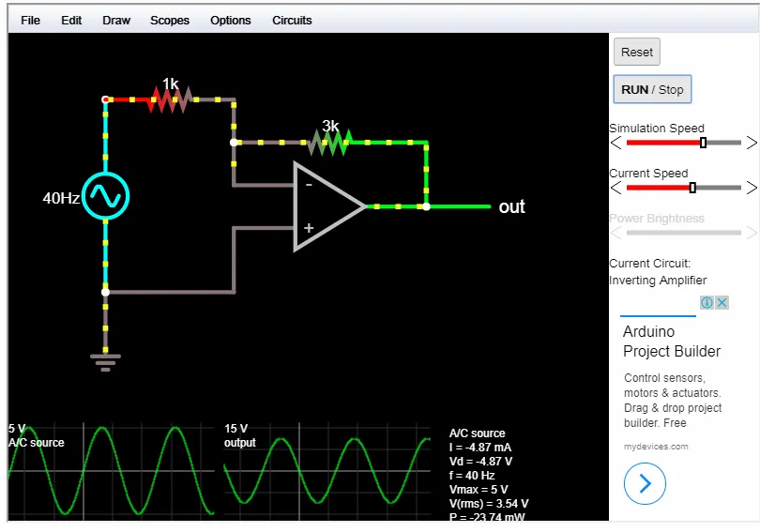Screen dimensions: 760x532
Task: Click the mydevices.com link
Action: click(656, 447)
